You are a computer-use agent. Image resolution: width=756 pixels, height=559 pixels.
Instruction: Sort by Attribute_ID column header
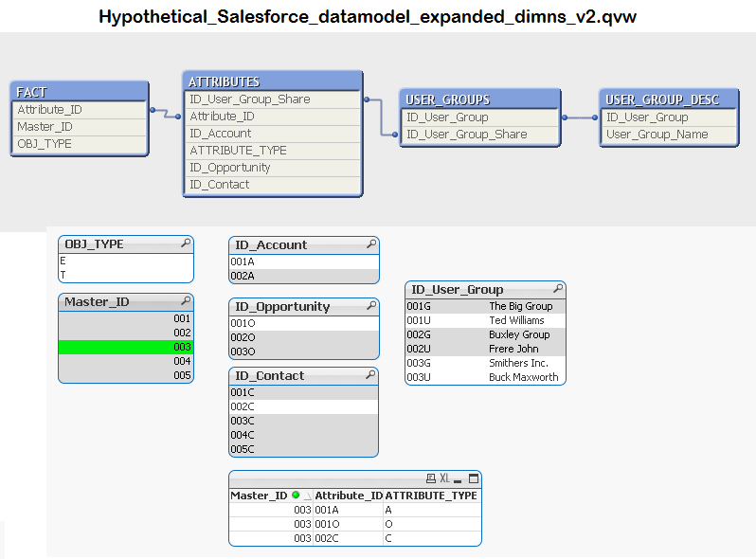[x=349, y=496]
